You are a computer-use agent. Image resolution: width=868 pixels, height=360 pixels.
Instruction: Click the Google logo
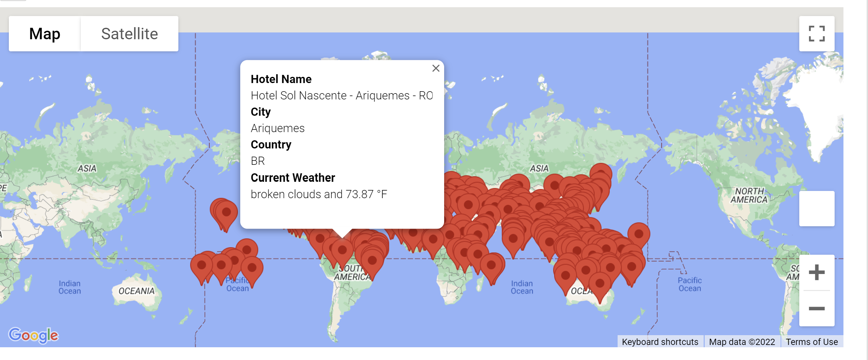coord(34,334)
